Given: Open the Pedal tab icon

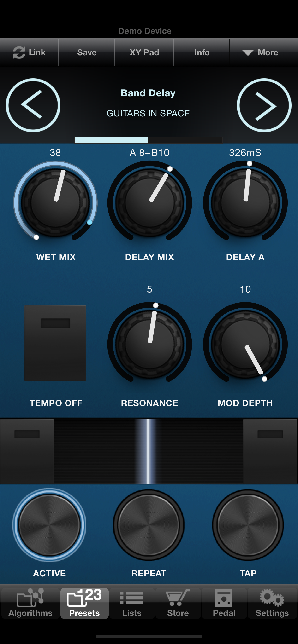Looking at the screenshot, I should click(x=224, y=598).
